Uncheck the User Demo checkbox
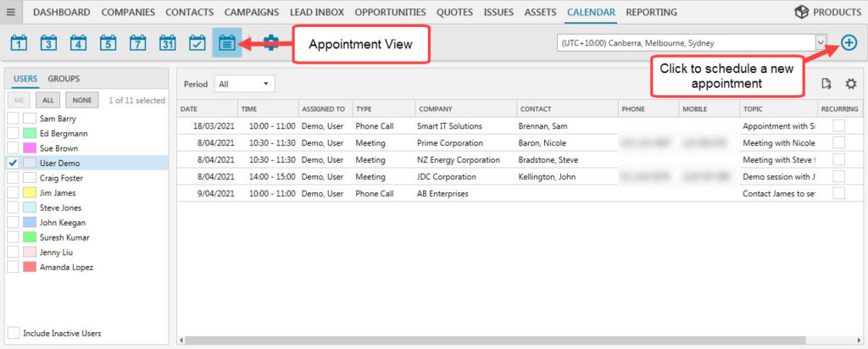 (13, 163)
